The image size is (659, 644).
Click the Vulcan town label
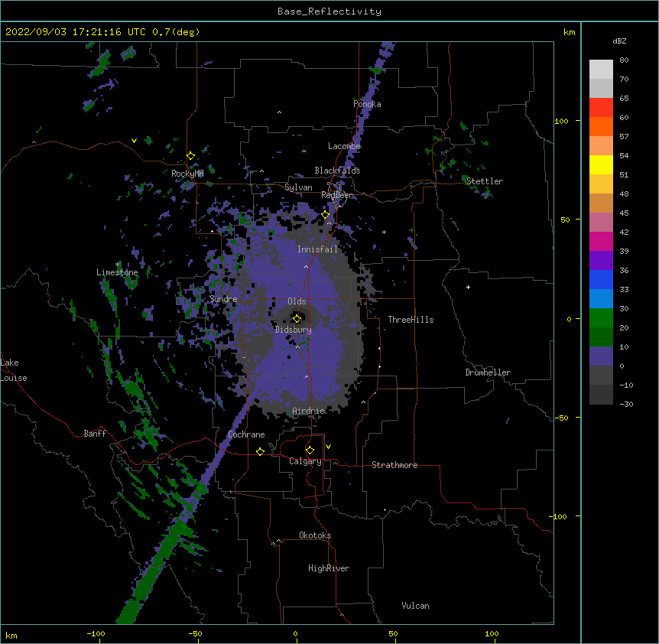(415, 606)
